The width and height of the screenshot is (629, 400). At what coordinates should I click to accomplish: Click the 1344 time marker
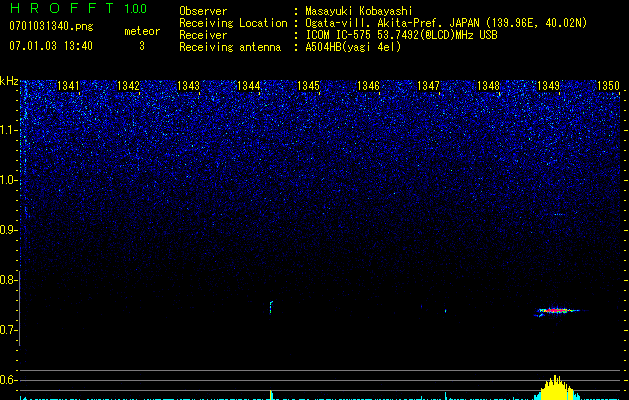[x=249, y=86]
